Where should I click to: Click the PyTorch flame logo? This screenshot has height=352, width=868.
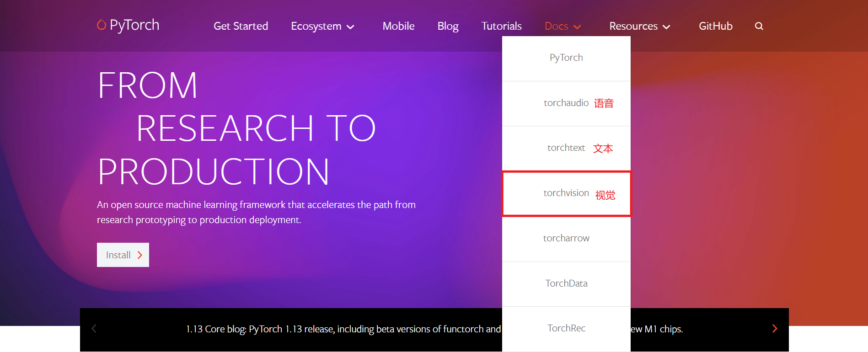(102, 25)
